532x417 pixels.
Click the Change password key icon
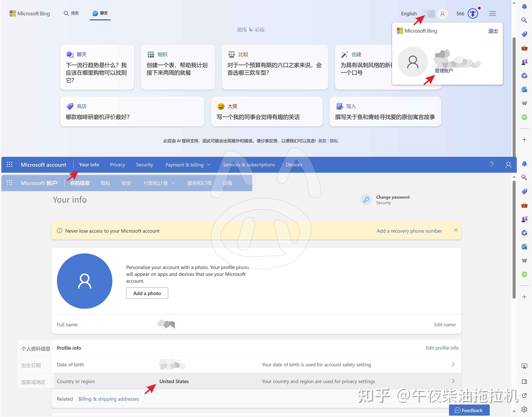[x=366, y=200]
